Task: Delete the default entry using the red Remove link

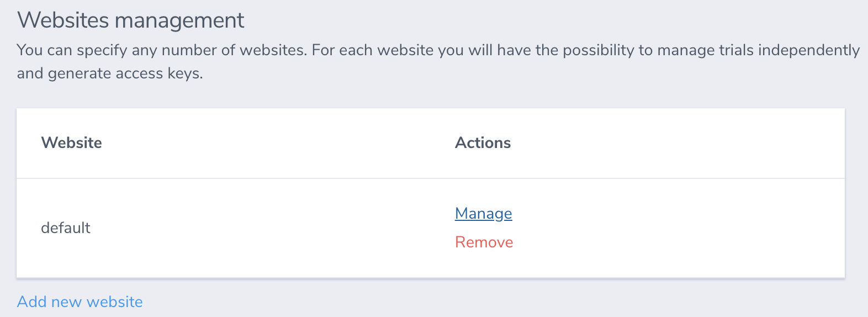Action: (484, 242)
